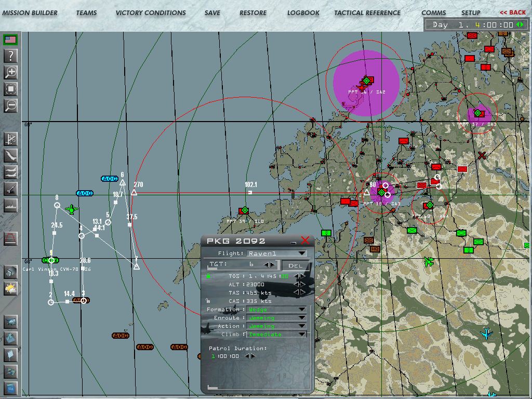
Task: Click RESTORE in top menu
Action: pyautogui.click(x=253, y=13)
